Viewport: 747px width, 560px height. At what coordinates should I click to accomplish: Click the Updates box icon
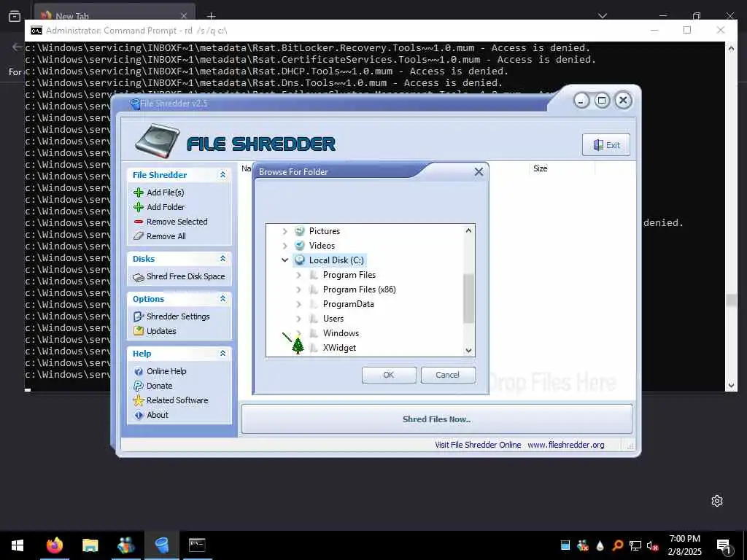[138, 331]
